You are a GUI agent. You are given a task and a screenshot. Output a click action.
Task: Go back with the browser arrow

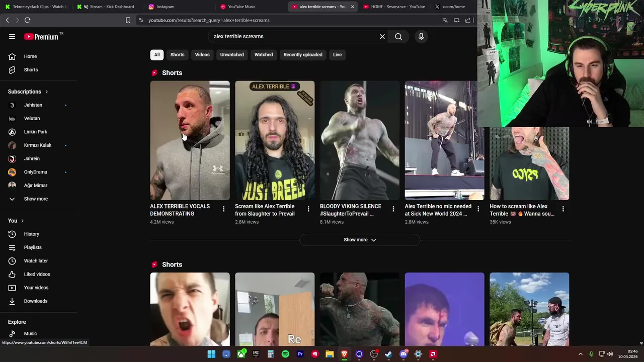pyautogui.click(x=8, y=20)
